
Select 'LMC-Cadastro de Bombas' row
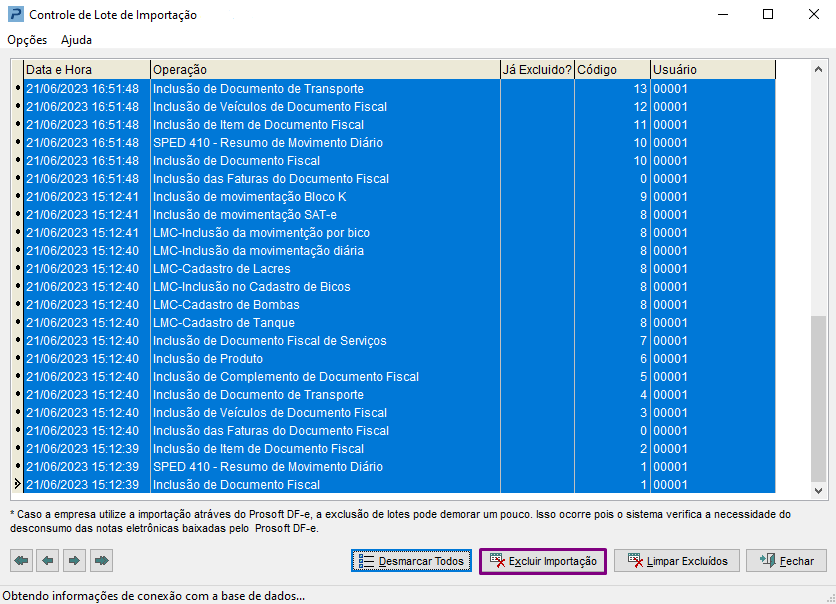click(x=399, y=305)
